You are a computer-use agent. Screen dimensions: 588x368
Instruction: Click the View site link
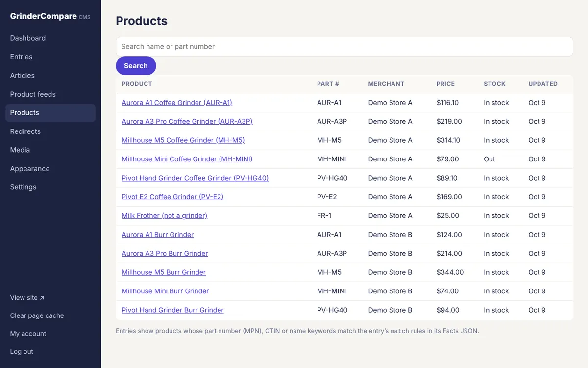(27, 298)
